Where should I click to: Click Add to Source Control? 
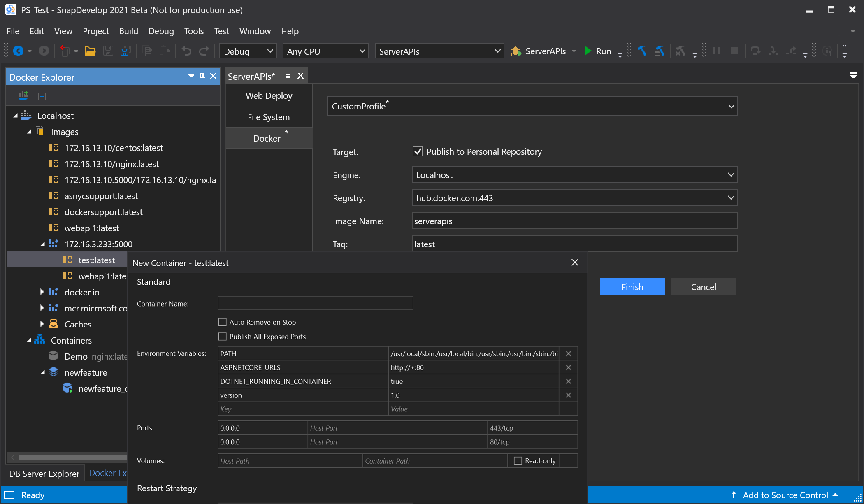pyautogui.click(x=785, y=495)
